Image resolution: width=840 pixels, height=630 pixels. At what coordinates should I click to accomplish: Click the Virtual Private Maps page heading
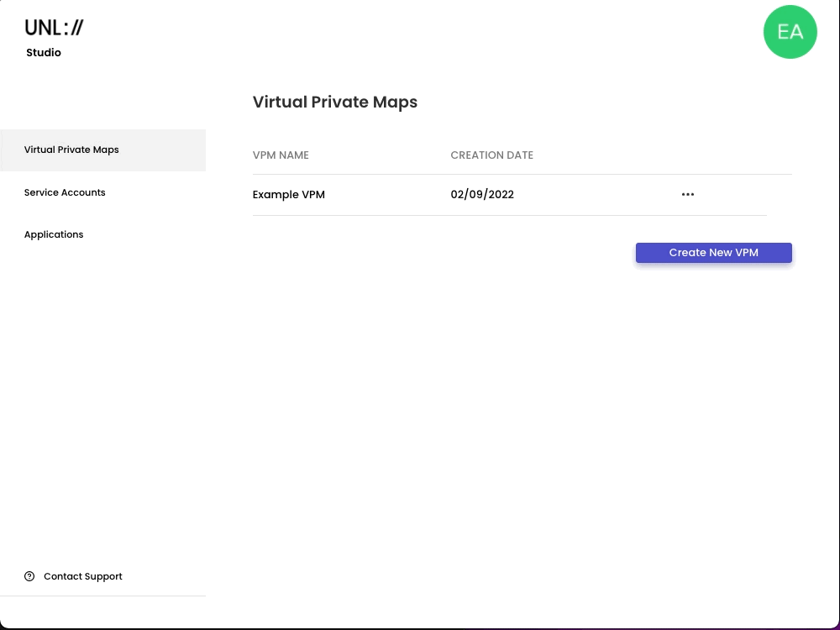pos(334,102)
